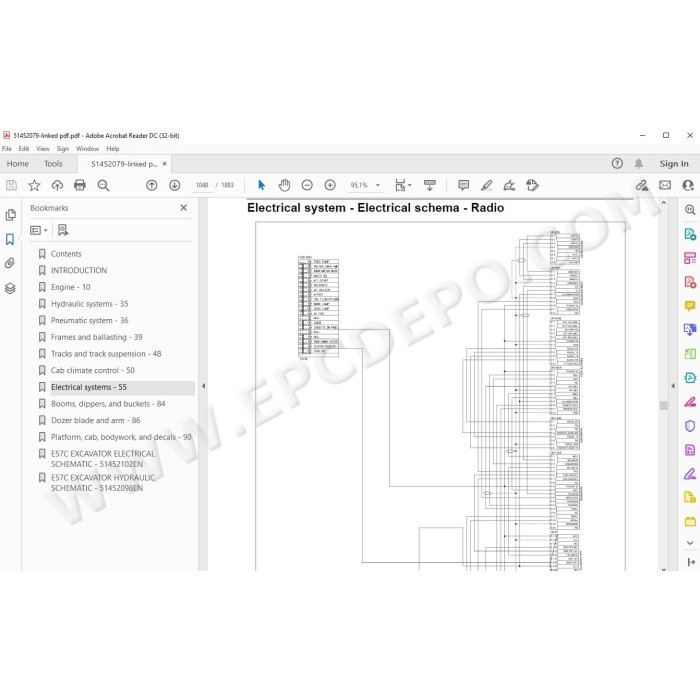View notifications bell

tap(639, 164)
